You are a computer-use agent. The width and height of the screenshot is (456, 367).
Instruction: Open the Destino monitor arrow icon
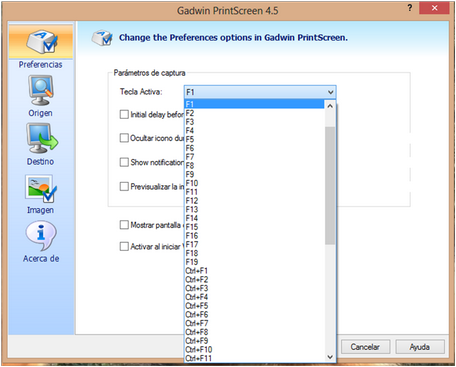(42, 138)
